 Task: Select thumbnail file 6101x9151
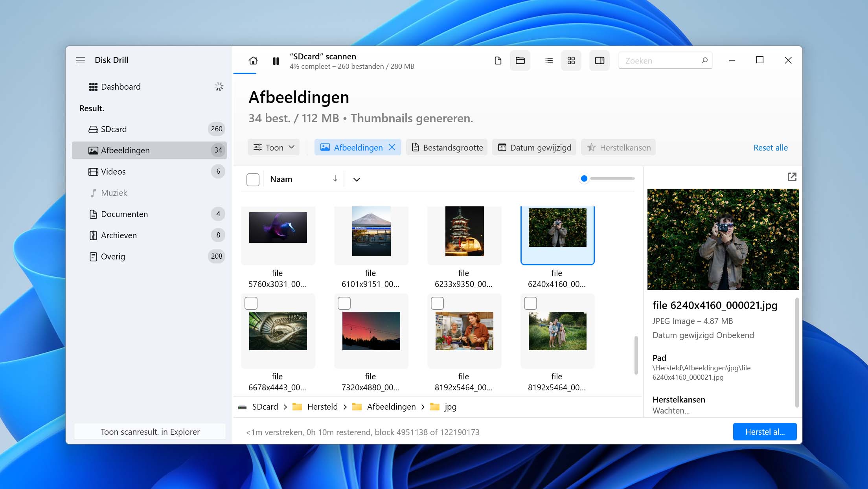click(371, 231)
